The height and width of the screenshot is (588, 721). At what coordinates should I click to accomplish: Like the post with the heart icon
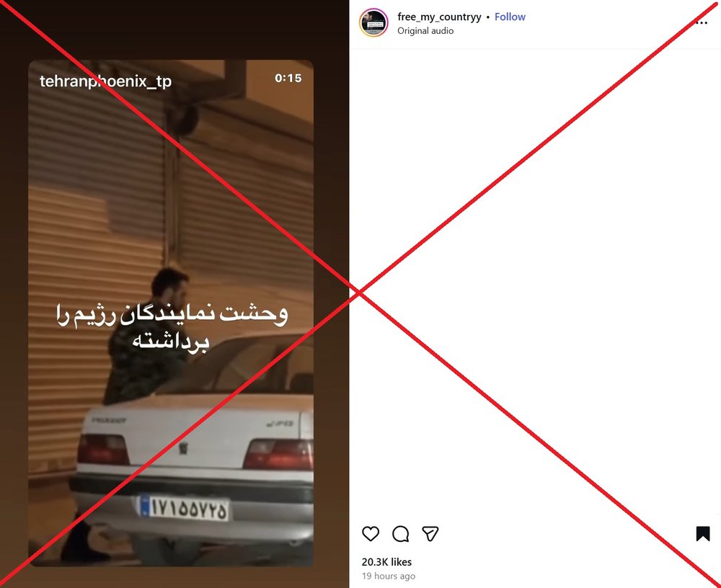tap(371, 534)
